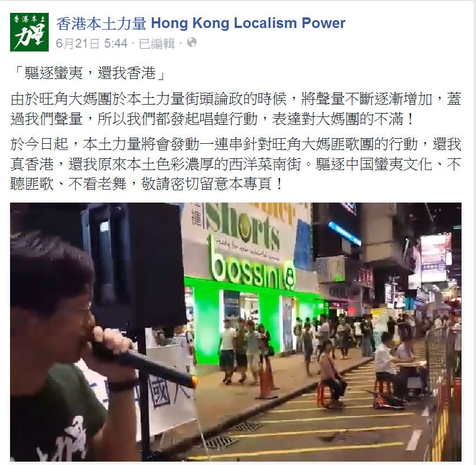
Task: Click the drain grate on the road
Action: pos(219,443)
